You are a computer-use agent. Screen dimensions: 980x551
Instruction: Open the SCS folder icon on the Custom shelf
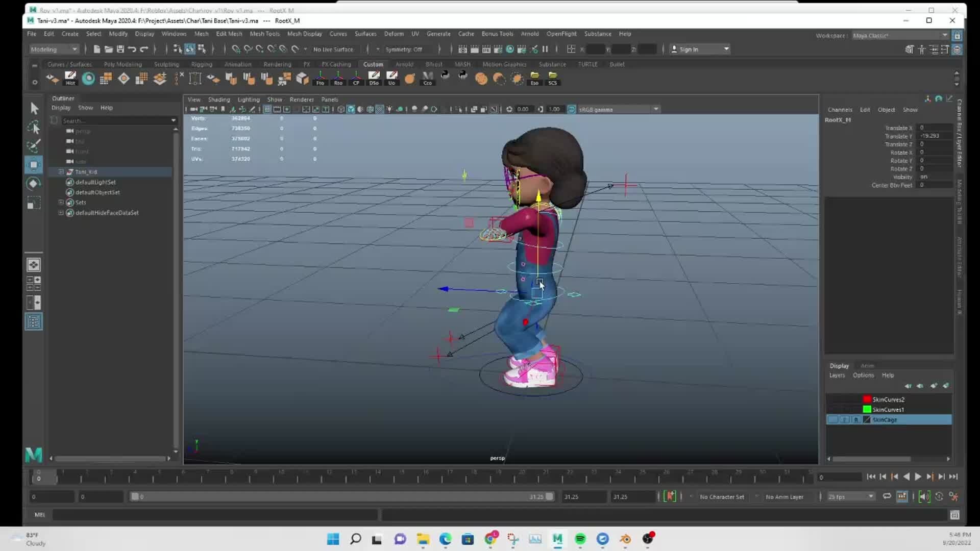[553, 78]
